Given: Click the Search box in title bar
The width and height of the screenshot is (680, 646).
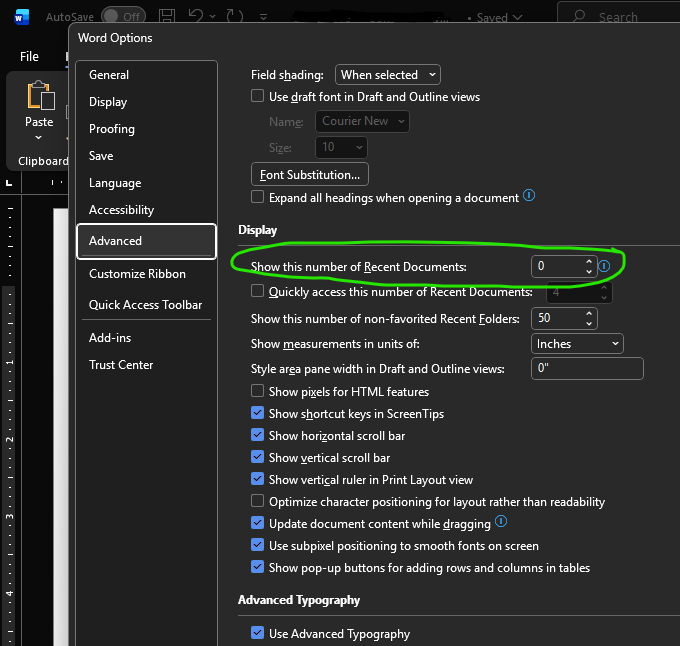Looking at the screenshot, I should coord(620,16).
